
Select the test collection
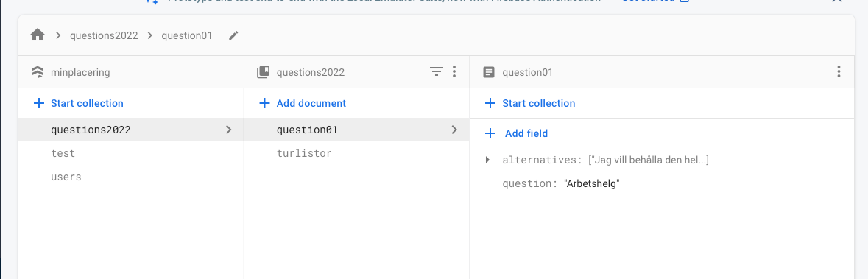[130, 153]
